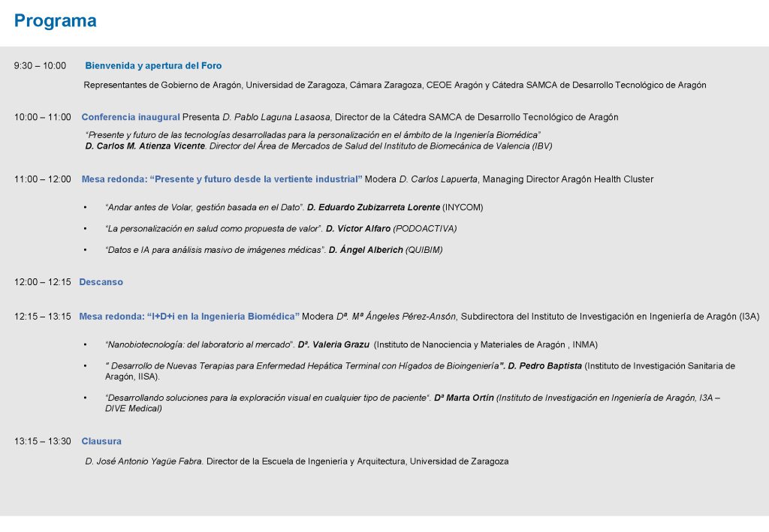Select the time "10:00 – 11:00"
Image resolution: width=769 pixels, height=532 pixels.
[x=43, y=117]
